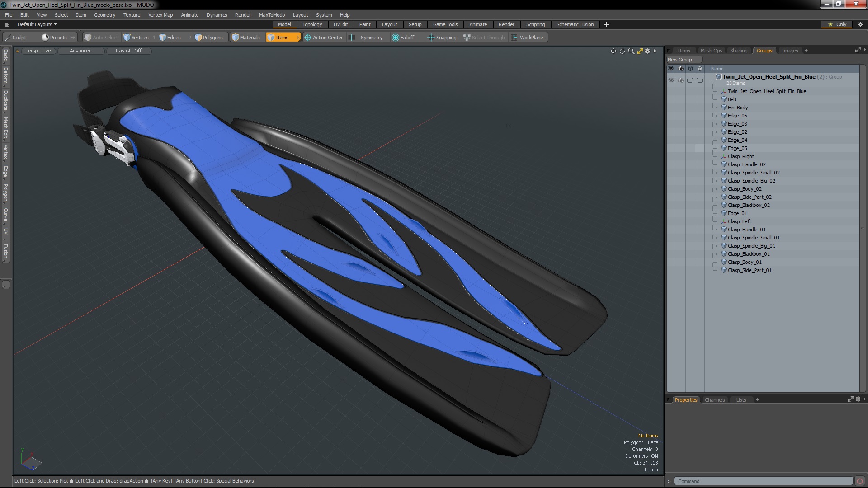Open the Default Layouts dropdown
The width and height of the screenshot is (868, 488).
(x=37, y=24)
